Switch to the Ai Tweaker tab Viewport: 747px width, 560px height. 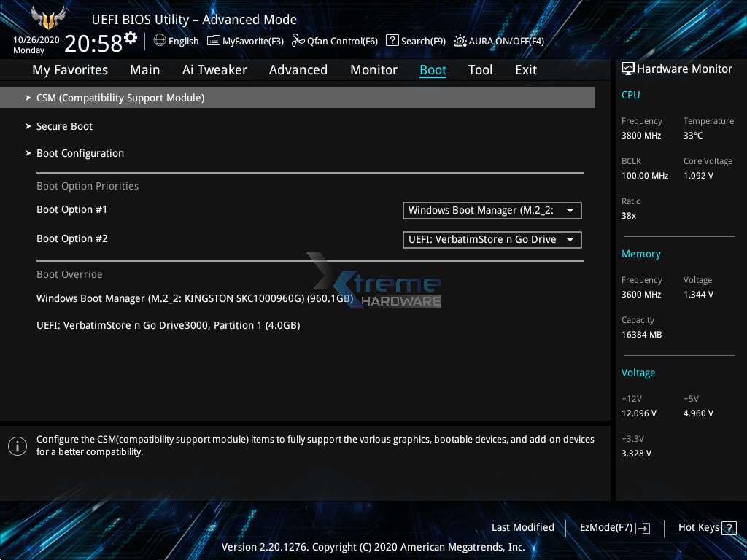pyautogui.click(x=214, y=69)
